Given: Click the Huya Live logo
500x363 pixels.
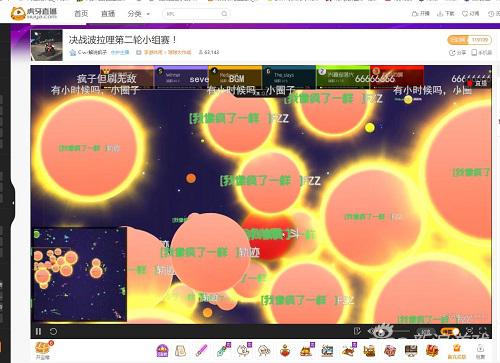Looking at the screenshot, I should coord(34,13).
